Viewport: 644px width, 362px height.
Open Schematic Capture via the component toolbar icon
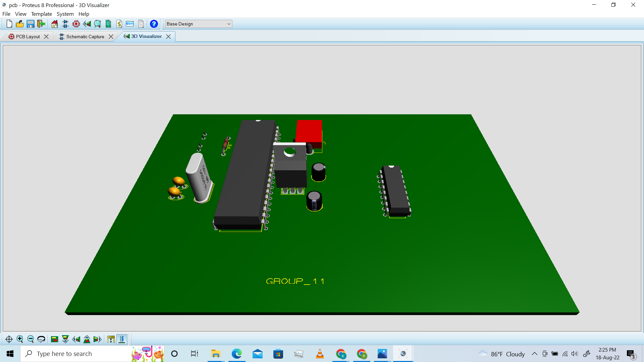point(65,24)
